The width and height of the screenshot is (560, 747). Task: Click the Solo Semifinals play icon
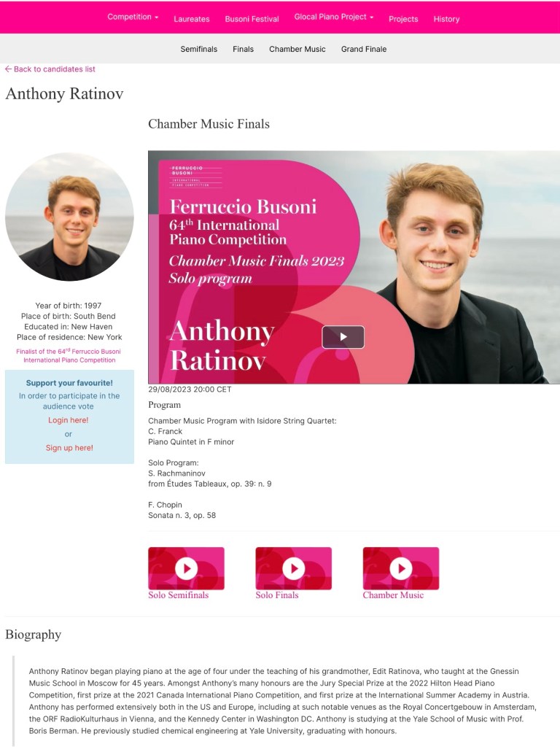pyautogui.click(x=186, y=568)
